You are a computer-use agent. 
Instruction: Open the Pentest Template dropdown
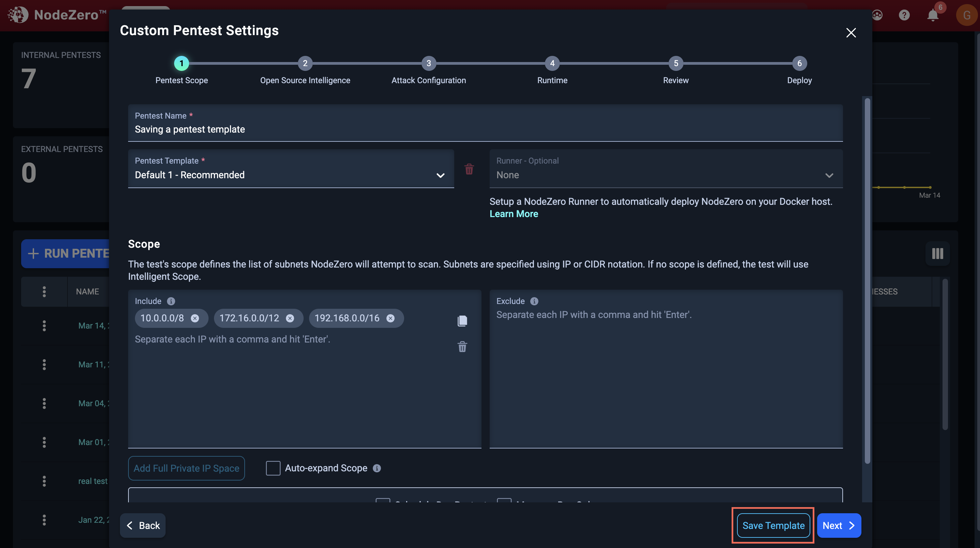tap(291, 169)
